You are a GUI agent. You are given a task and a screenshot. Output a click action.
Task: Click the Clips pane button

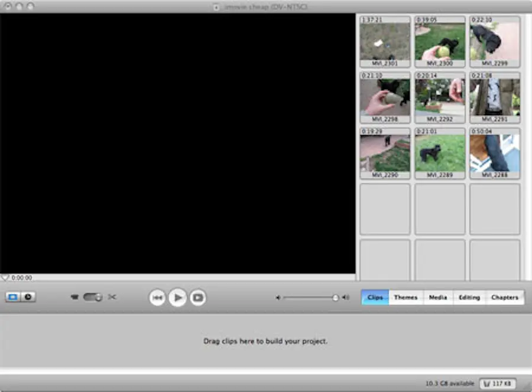(375, 298)
